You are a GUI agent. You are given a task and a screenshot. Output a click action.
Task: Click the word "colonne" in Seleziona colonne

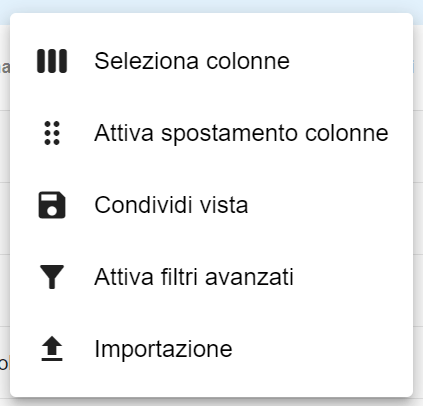[248, 61]
